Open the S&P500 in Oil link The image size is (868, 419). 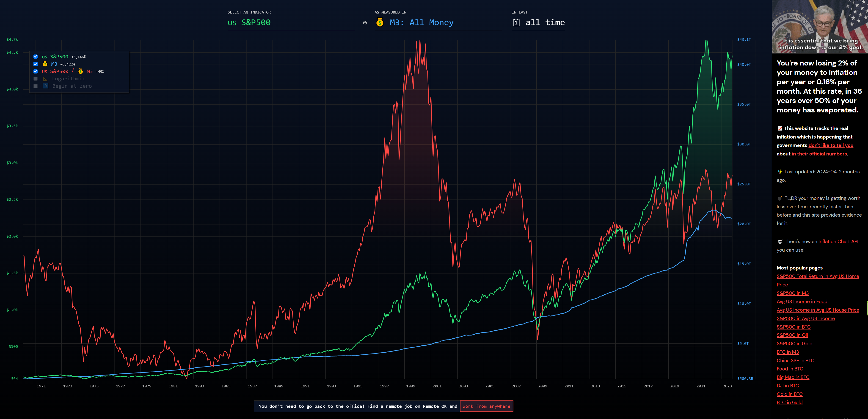tap(792, 335)
